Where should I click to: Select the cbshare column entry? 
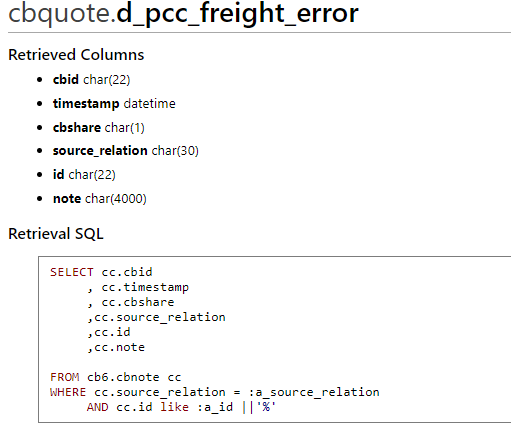coord(99,128)
